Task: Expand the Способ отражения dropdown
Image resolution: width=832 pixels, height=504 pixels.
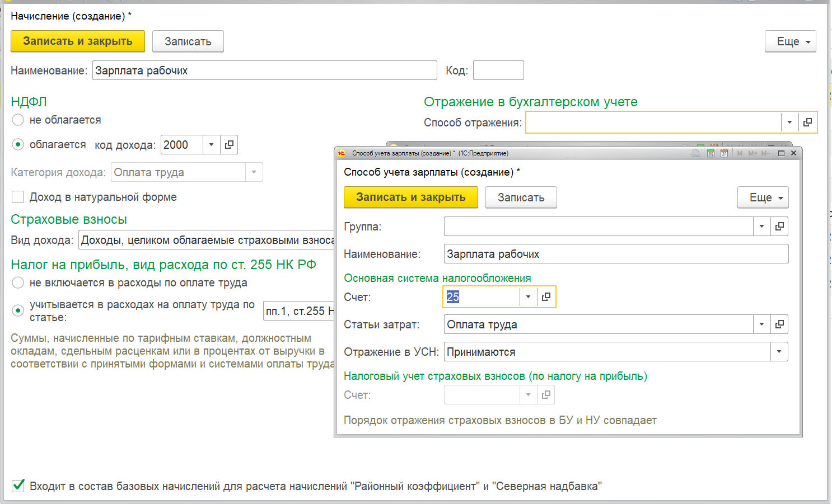Action: (x=789, y=122)
